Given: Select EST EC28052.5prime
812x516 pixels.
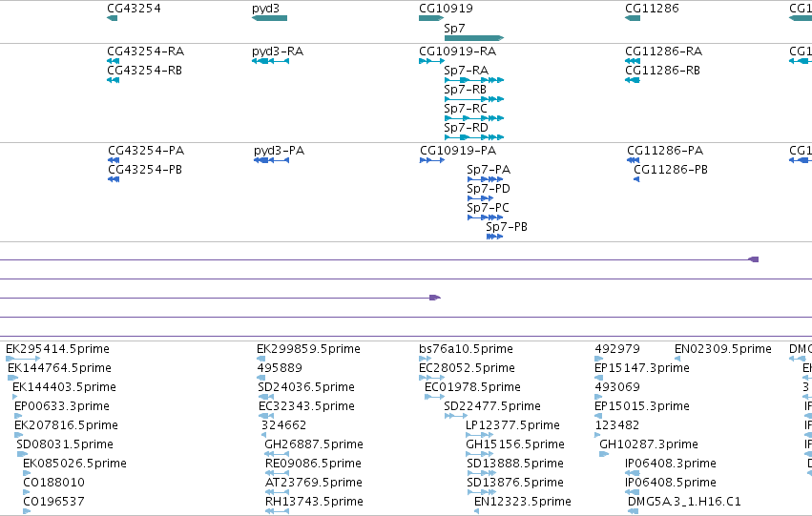Looking at the screenshot, I should click(x=431, y=378).
